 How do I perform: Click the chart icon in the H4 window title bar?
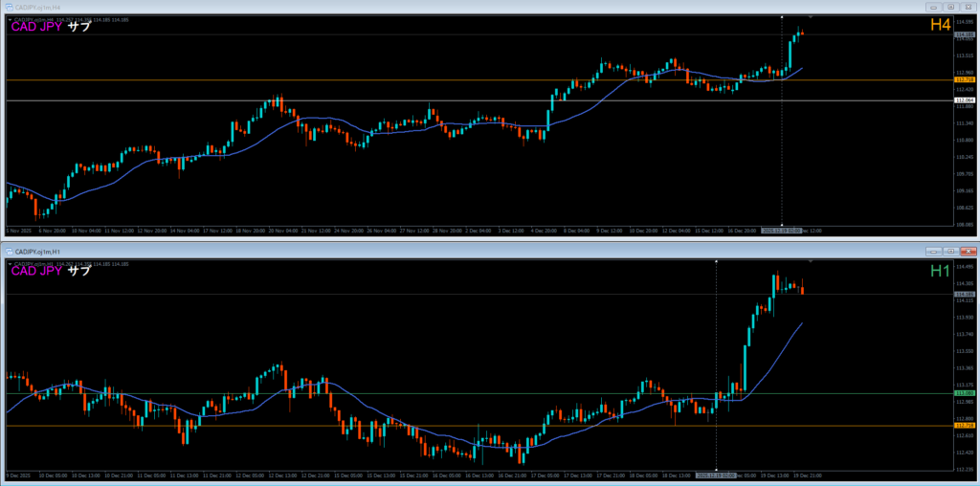pos(7,7)
